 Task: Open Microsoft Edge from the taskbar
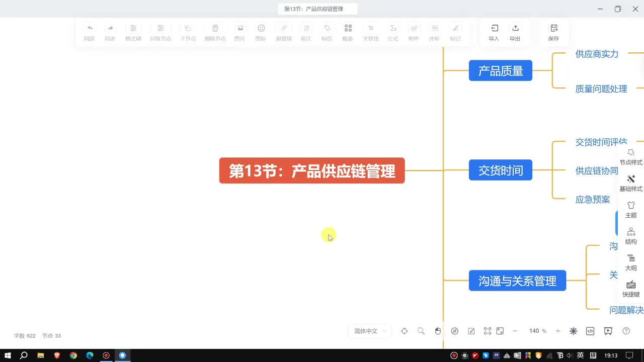(x=90, y=355)
